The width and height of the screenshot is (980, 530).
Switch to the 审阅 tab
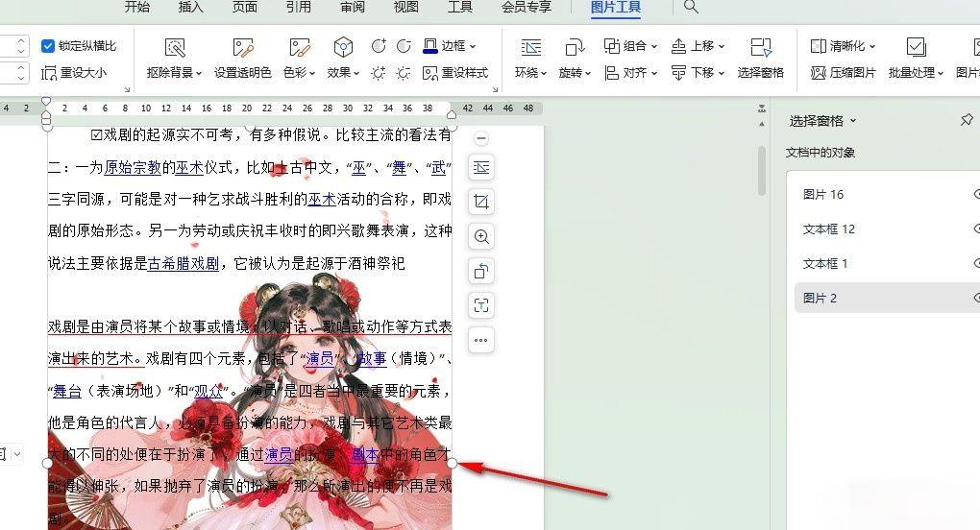pyautogui.click(x=353, y=7)
